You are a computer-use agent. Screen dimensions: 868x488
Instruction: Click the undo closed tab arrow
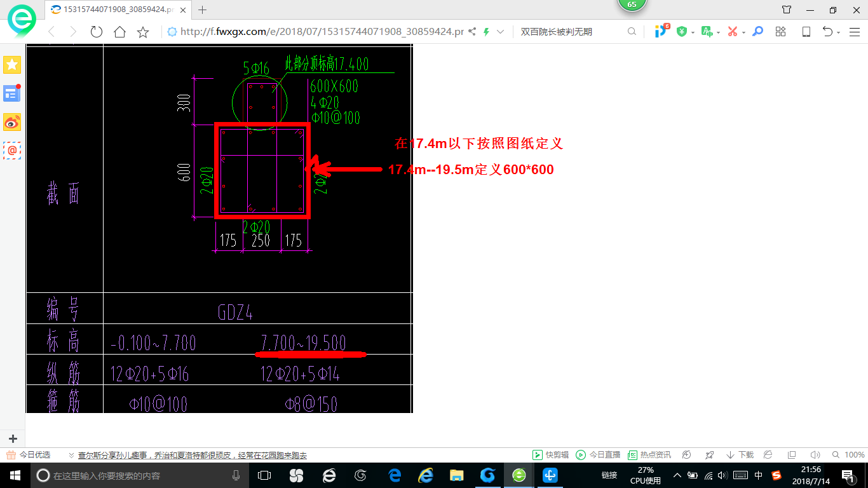tap(827, 32)
